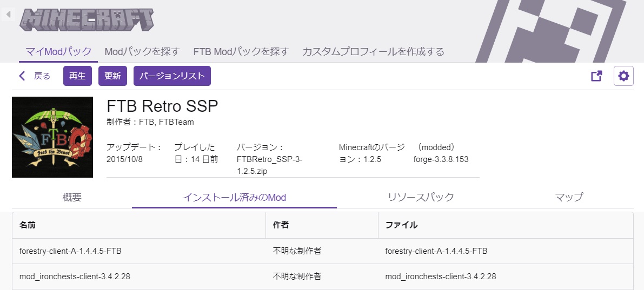This screenshot has height=290, width=644.
Task: Click the Minecraft logo
Action: pyautogui.click(x=87, y=19)
